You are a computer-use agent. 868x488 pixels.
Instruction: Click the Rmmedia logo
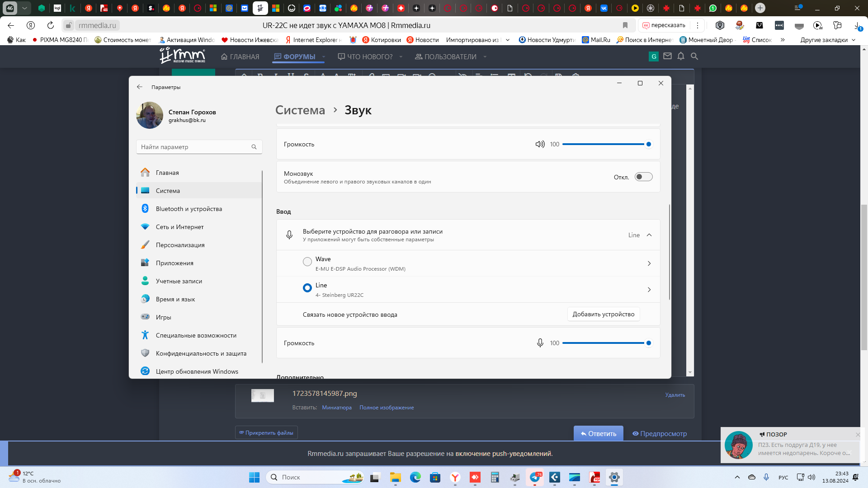[183, 56]
